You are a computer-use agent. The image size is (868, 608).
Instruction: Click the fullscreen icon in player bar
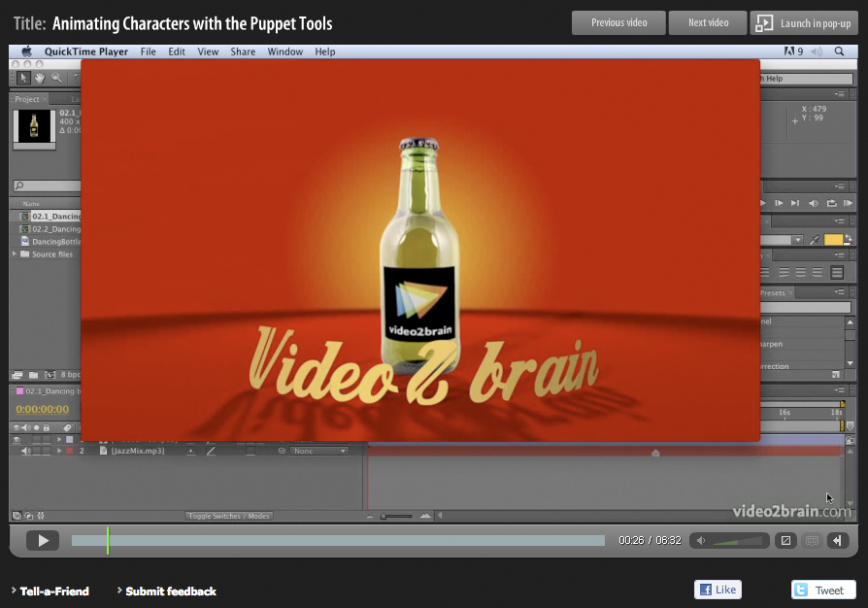click(x=786, y=540)
